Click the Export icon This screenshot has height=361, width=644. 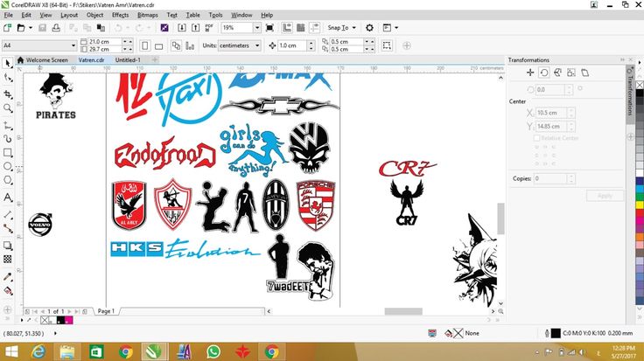point(195,27)
